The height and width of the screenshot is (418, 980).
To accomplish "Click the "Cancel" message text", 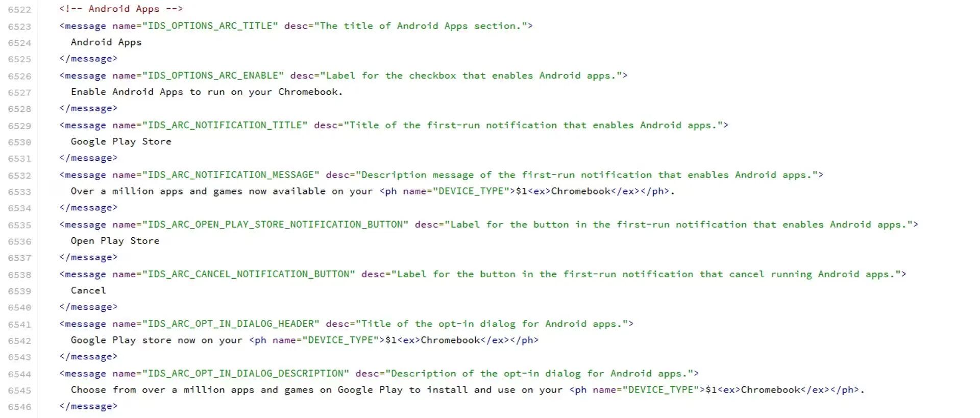I will point(88,290).
